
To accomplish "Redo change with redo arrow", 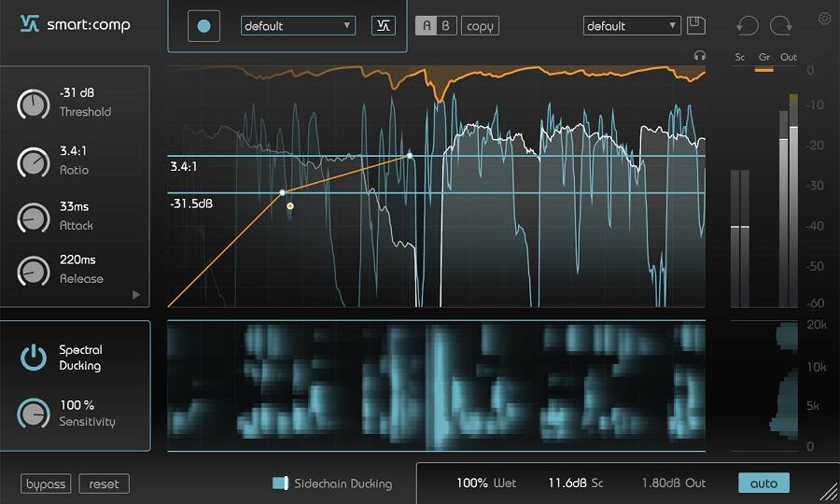I will (780, 25).
